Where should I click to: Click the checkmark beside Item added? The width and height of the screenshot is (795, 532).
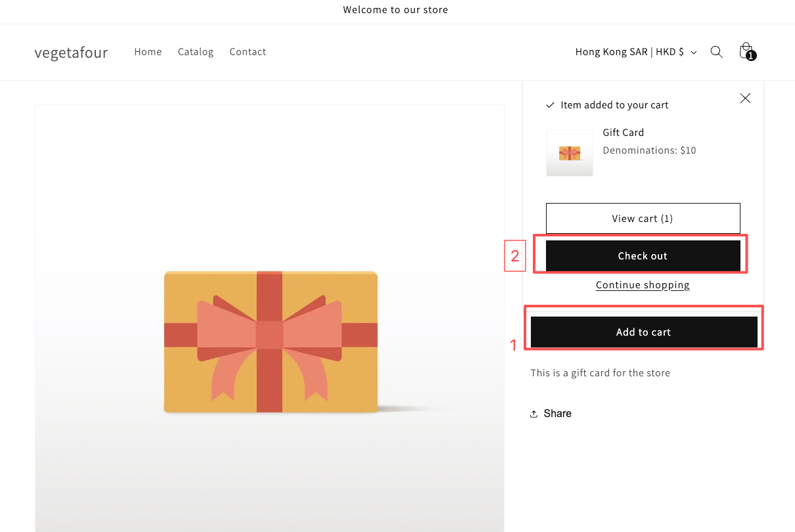551,105
